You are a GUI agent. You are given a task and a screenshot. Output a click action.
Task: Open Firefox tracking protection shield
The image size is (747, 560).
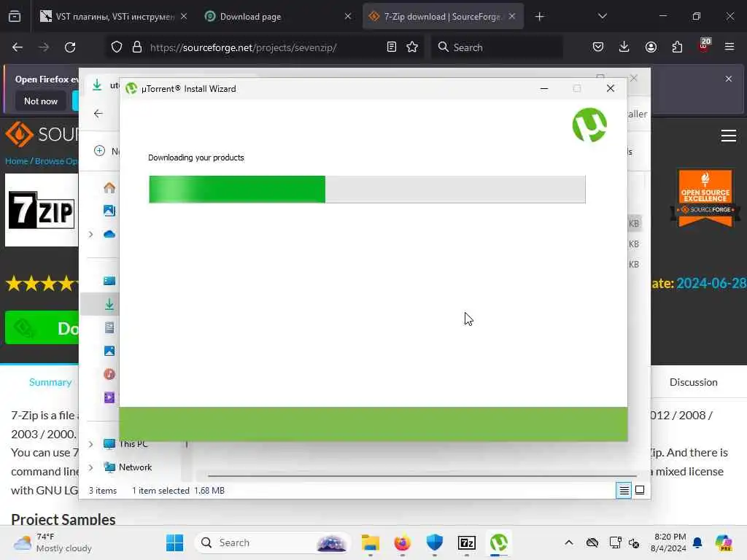pyautogui.click(x=117, y=47)
